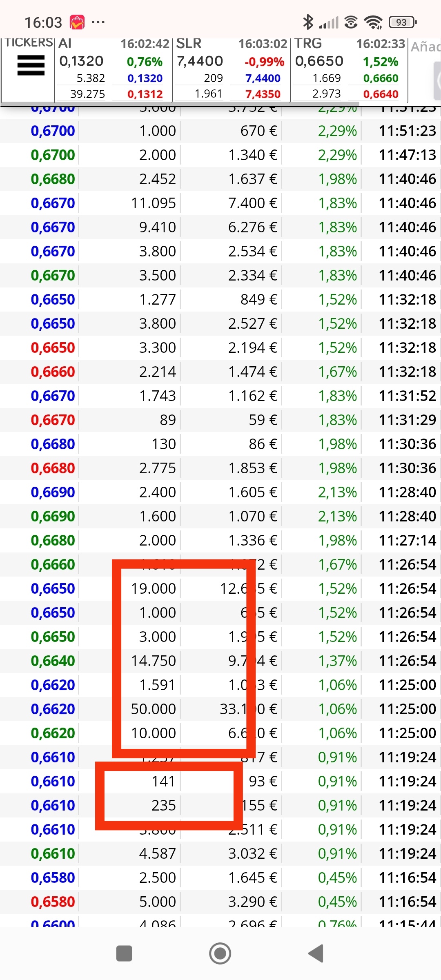Open the hamburger menu under TICKERS
This screenshot has width=441, height=980.
coord(31,65)
